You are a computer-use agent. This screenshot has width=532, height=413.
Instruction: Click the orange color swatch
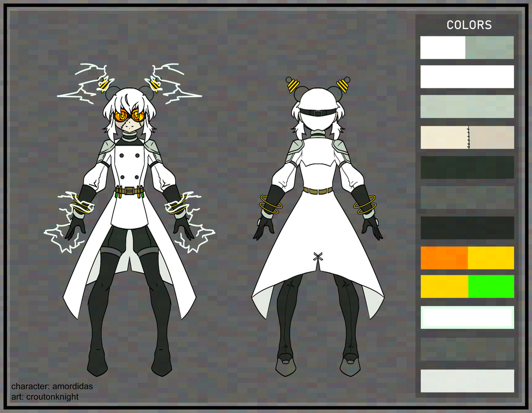pyautogui.click(x=444, y=258)
